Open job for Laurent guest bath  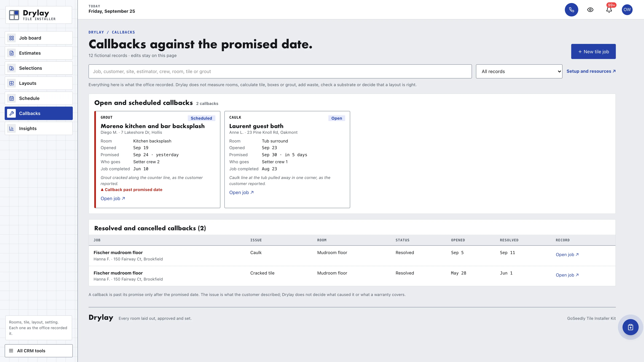tap(241, 193)
